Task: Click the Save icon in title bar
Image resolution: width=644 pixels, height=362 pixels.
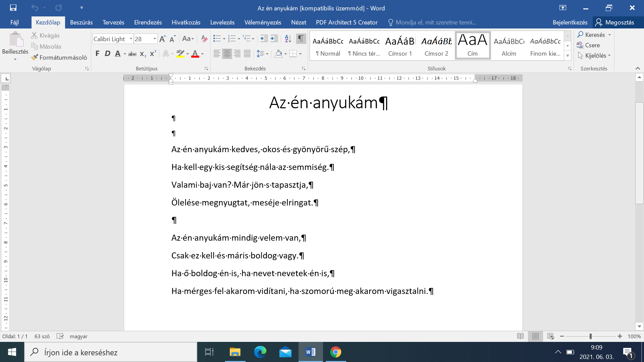Action: 13,7
